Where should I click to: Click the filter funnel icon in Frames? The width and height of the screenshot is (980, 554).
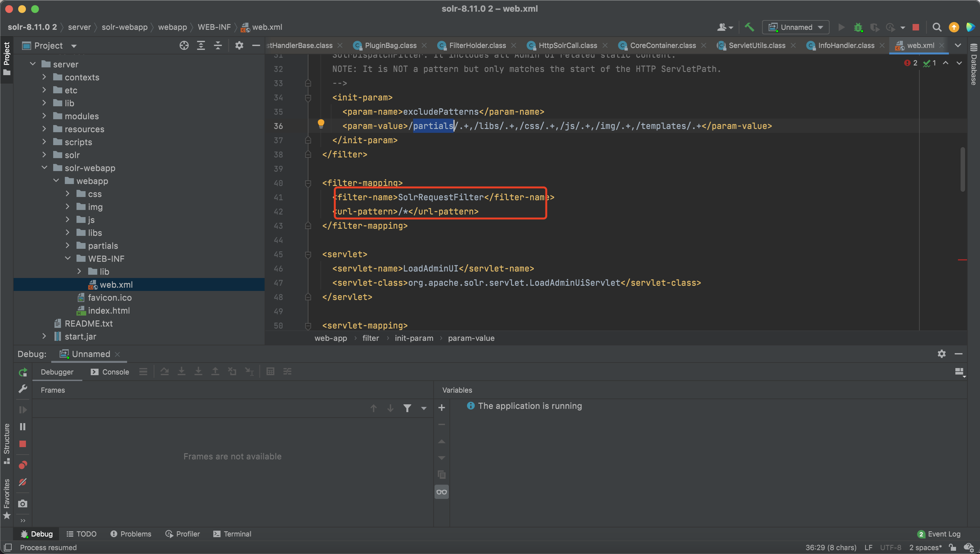pyautogui.click(x=407, y=408)
